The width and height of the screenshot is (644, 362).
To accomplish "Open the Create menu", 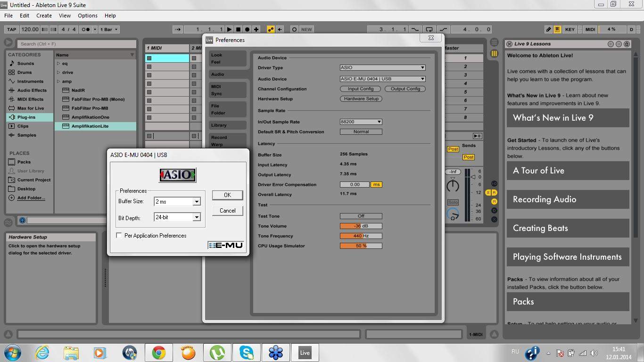I will pyautogui.click(x=44, y=16).
